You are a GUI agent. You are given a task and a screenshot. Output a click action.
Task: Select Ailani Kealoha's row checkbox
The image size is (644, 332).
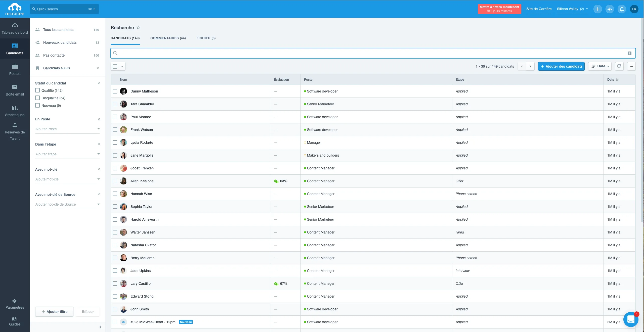point(115,181)
